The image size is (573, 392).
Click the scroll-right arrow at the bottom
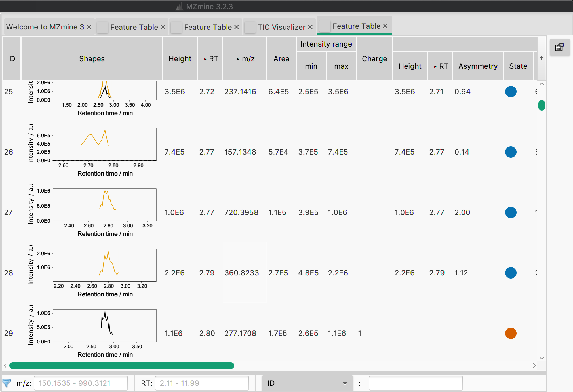(534, 366)
